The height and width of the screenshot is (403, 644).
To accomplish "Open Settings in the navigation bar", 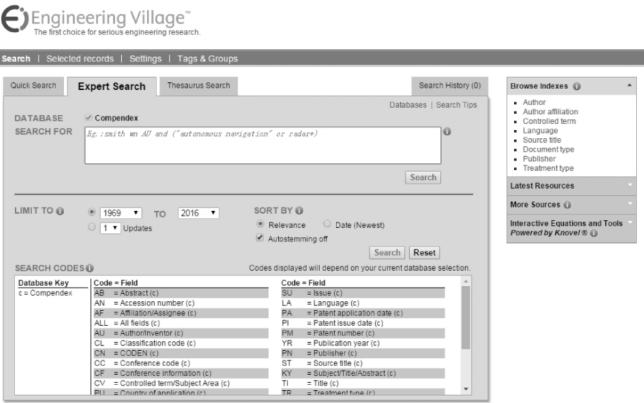I will [x=145, y=59].
